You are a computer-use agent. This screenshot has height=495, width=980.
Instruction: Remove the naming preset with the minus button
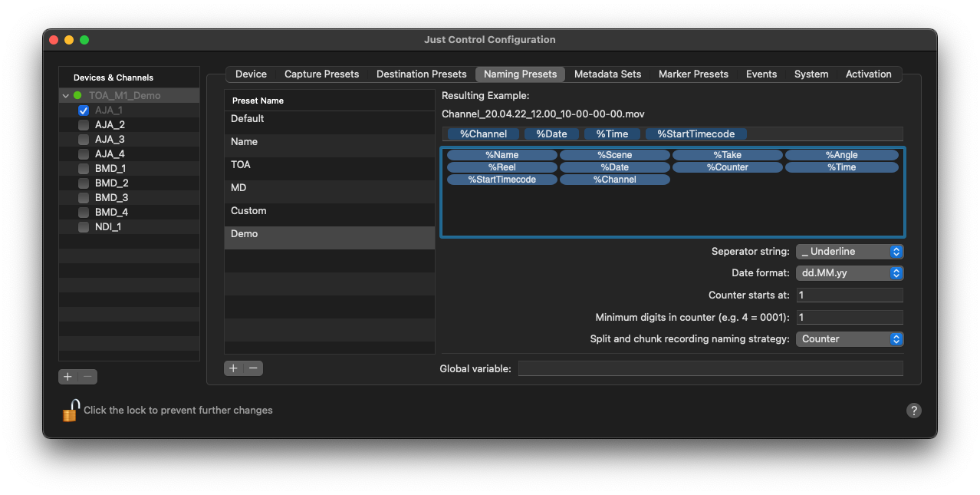point(254,368)
